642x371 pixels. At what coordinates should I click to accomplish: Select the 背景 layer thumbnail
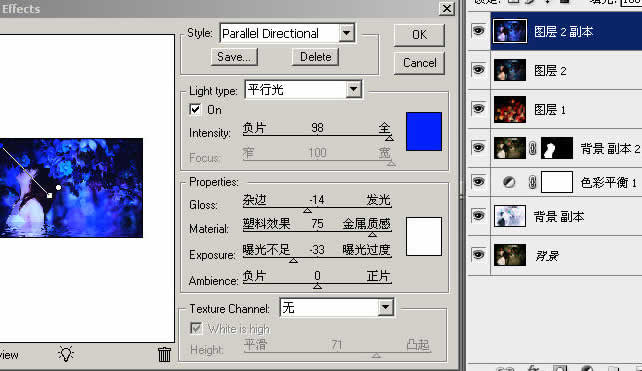(x=510, y=255)
